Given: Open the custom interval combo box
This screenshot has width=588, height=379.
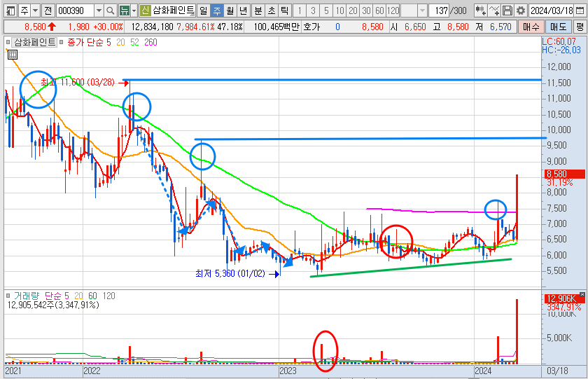Looking at the screenshot, I should (x=413, y=11).
